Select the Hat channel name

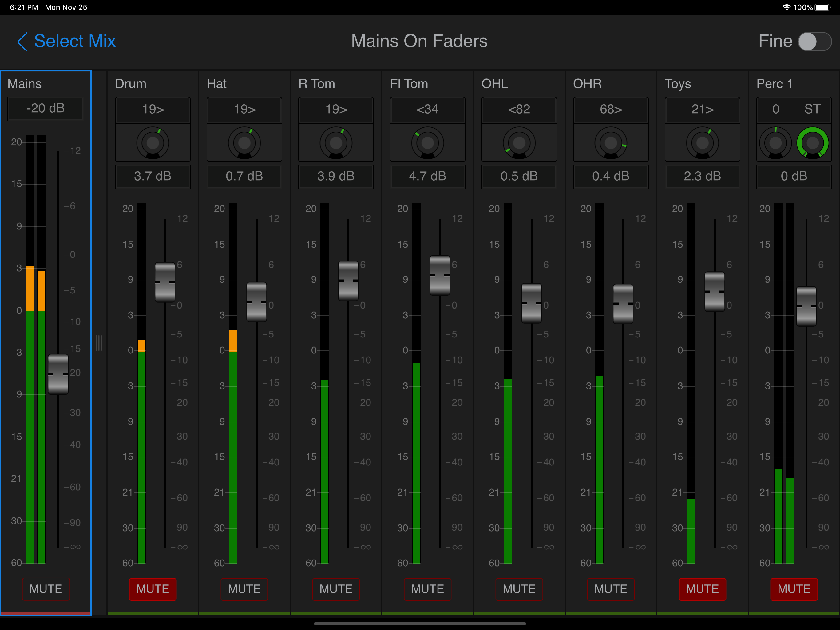point(216,84)
